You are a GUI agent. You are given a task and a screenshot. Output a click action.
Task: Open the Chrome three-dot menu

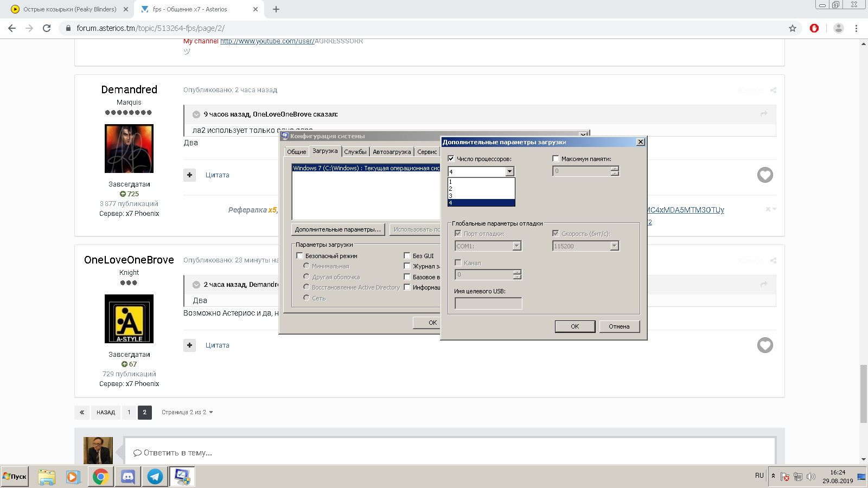coord(856,28)
